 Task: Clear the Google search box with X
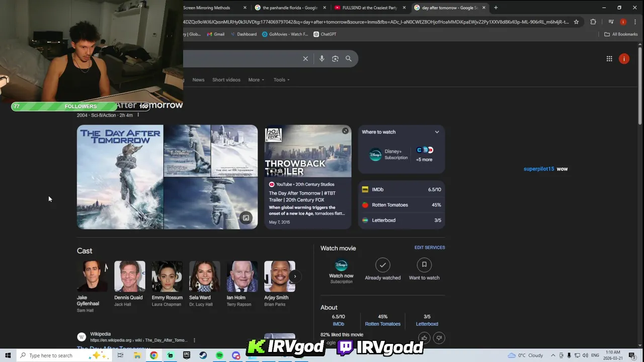click(305, 59)
